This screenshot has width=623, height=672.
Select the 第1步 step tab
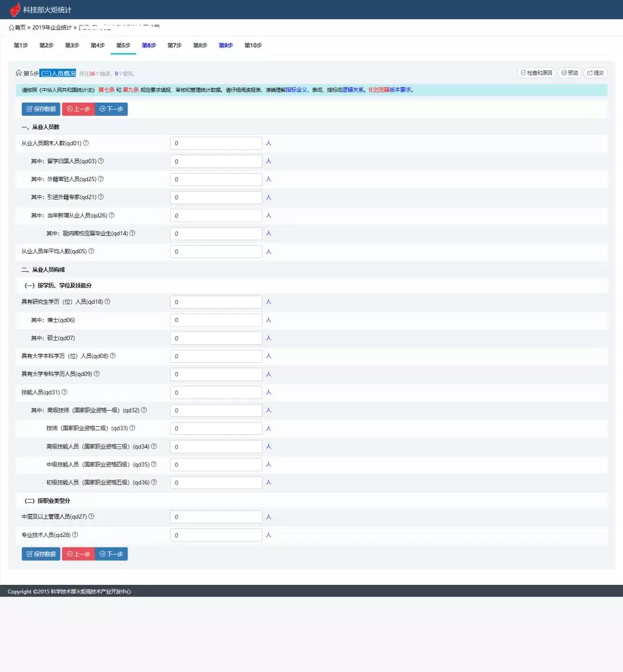21,46
